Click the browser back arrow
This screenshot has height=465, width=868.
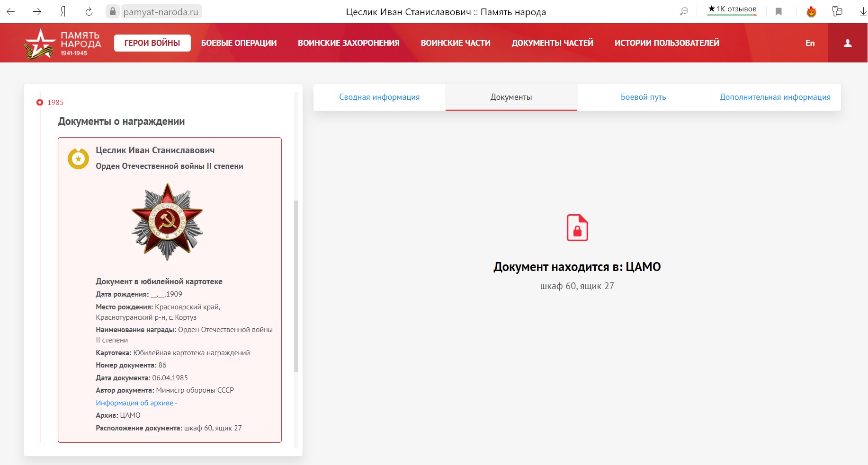(11, 12)
